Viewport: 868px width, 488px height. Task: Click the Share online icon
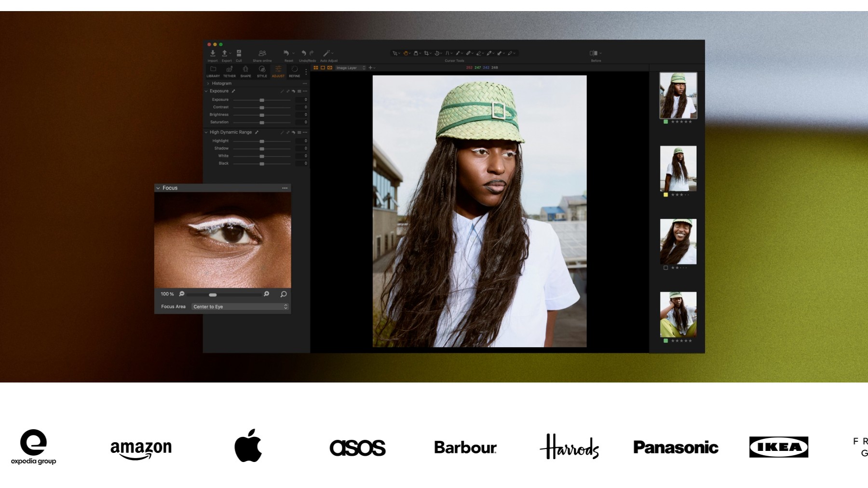(x=262, y=53)
